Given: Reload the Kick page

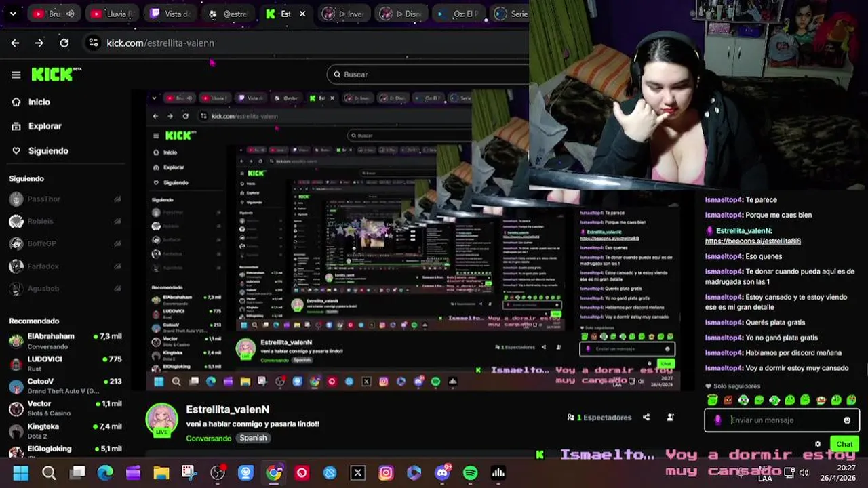Looking at the screenshot, I should coord(64,43).
